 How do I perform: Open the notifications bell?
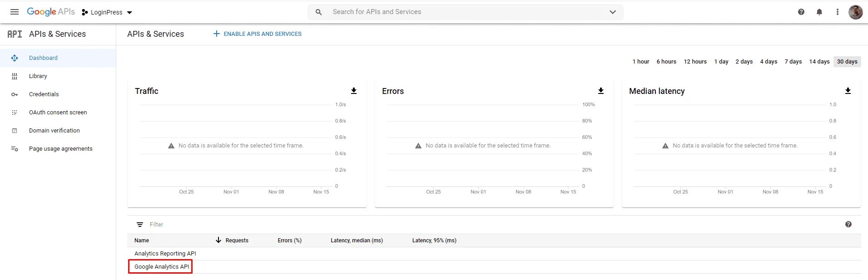(819, 12)
